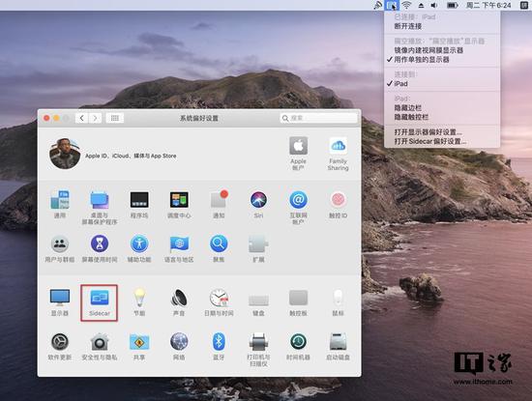
Task: Open the Apple 账户 preference pane
Action: coord(298,154)
